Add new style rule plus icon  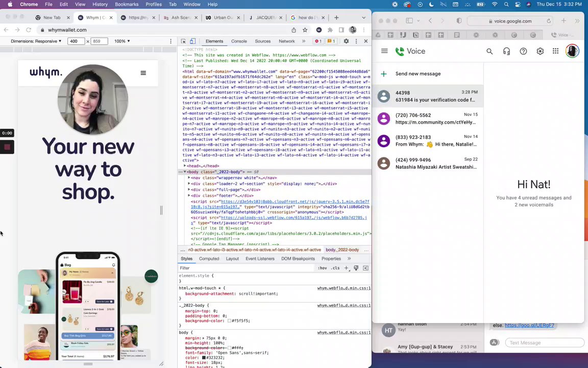click(347, 268)
